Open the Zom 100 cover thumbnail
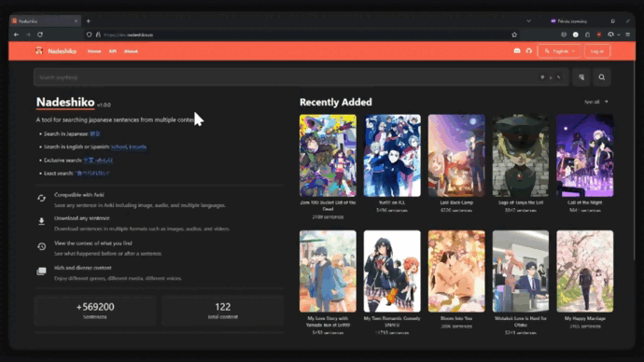This screenshot has width=644, height=362. pyautogui.click(x=328, y=156)
